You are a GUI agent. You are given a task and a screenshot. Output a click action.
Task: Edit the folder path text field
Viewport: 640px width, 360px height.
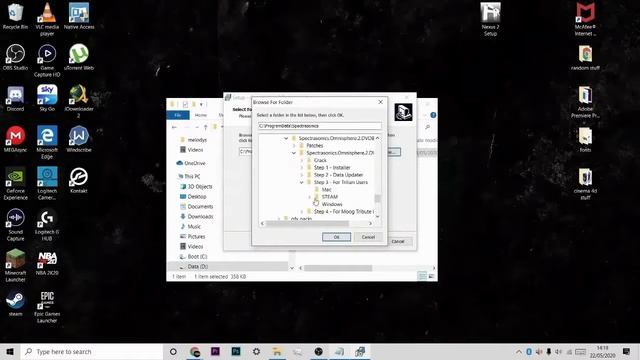[x=320, y=126]
